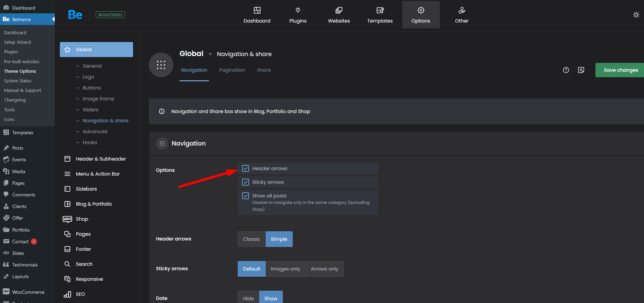Click the SEO chart icon

coord(67,294)
